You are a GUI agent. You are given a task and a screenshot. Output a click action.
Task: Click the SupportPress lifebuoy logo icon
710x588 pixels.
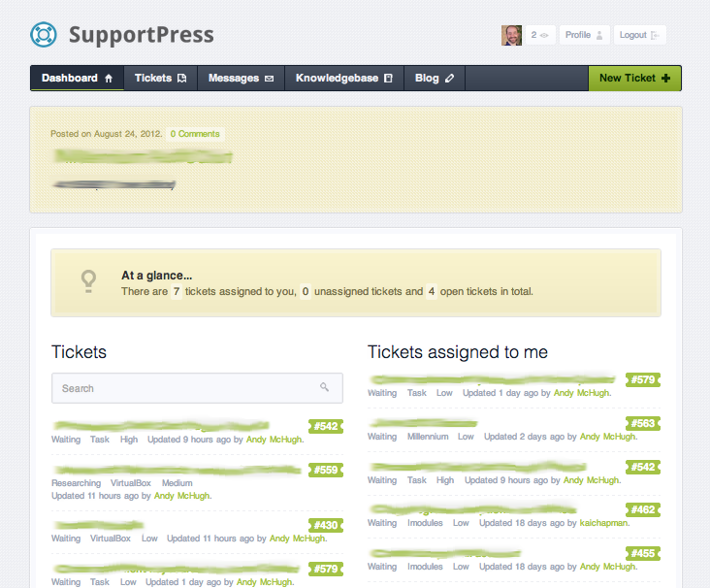pyautogui.click(x=44, y=35)
